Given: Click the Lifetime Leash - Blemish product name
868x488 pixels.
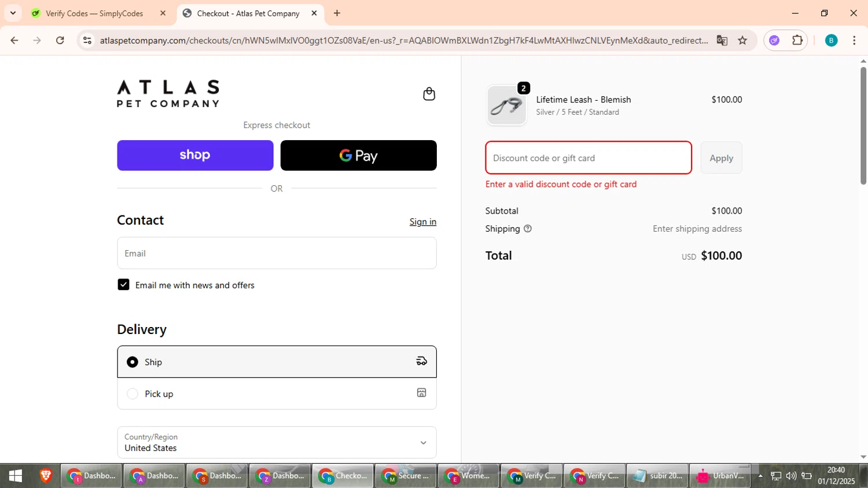Looking at the screenshot, I should click(583, 100).
